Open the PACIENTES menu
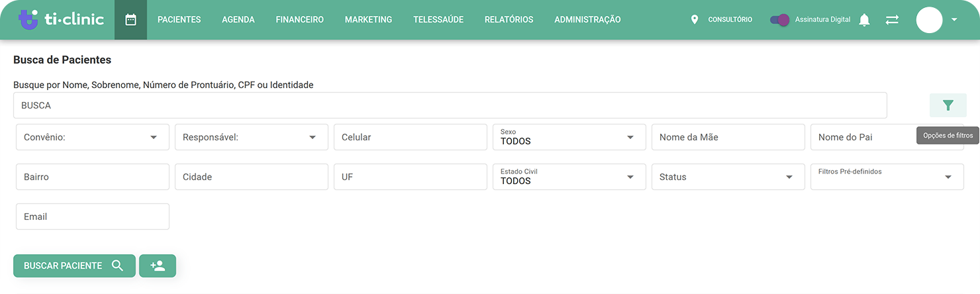The image size is (980, 294). [x=179, y=20]
